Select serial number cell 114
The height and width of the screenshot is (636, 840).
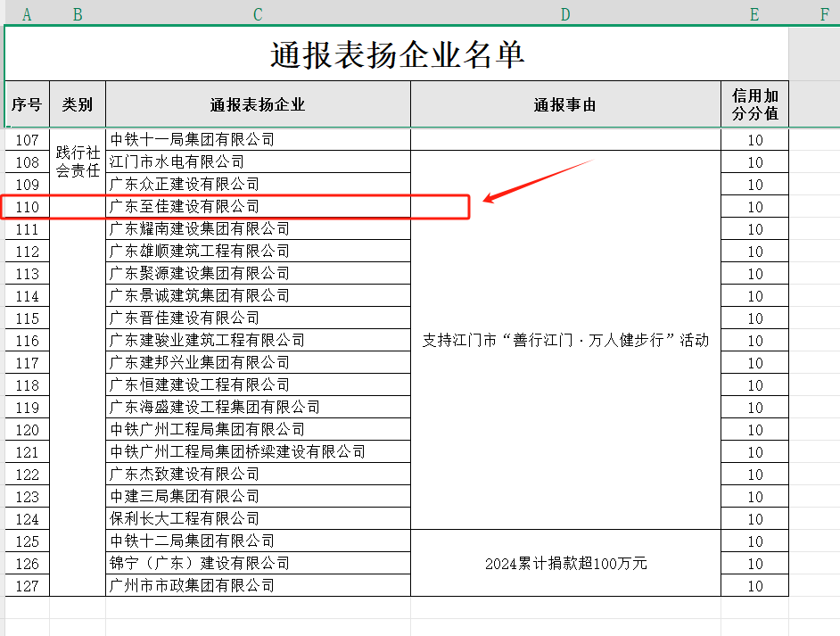click(27, 296)
